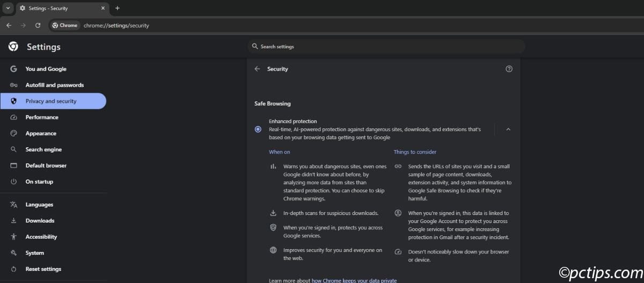Click the Chrome logo beside Settings title
Viewport: 644px width, 283px height.
[13, 47]
